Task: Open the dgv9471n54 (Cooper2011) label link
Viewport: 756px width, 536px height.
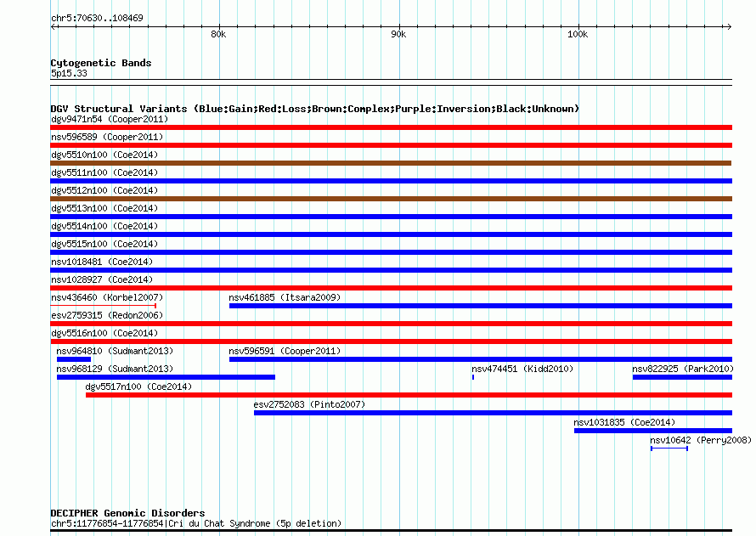Action: (110, 119)
